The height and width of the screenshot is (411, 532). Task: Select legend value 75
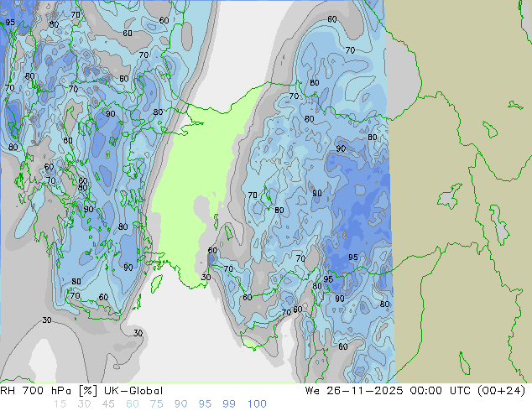click(x=156, y=404)
